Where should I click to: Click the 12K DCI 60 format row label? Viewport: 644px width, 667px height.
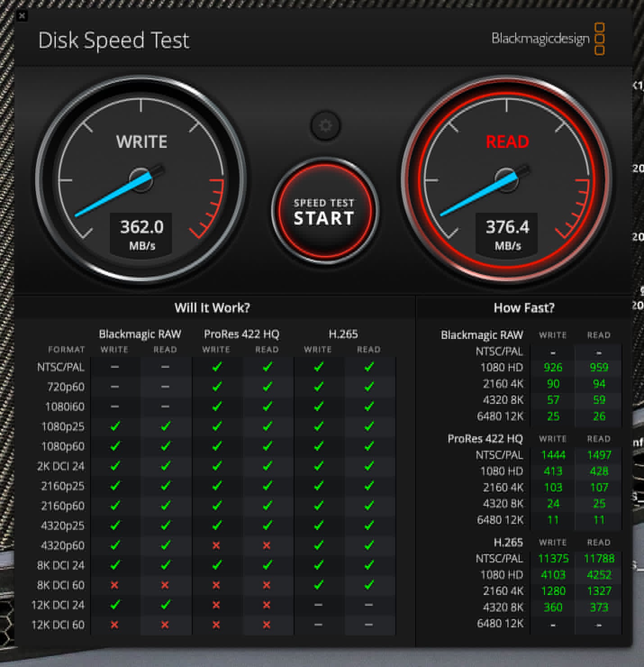[x=58, y=625]
